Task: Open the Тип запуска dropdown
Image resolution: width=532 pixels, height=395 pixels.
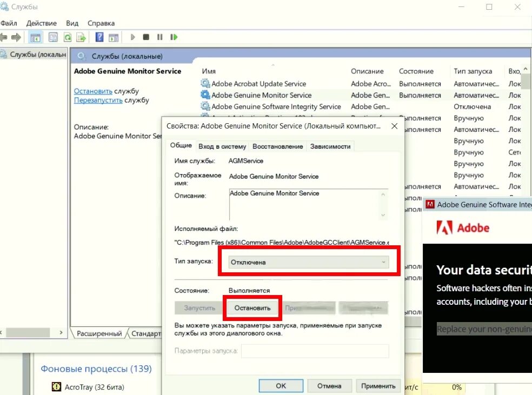Action: click(x=308, y=262)
